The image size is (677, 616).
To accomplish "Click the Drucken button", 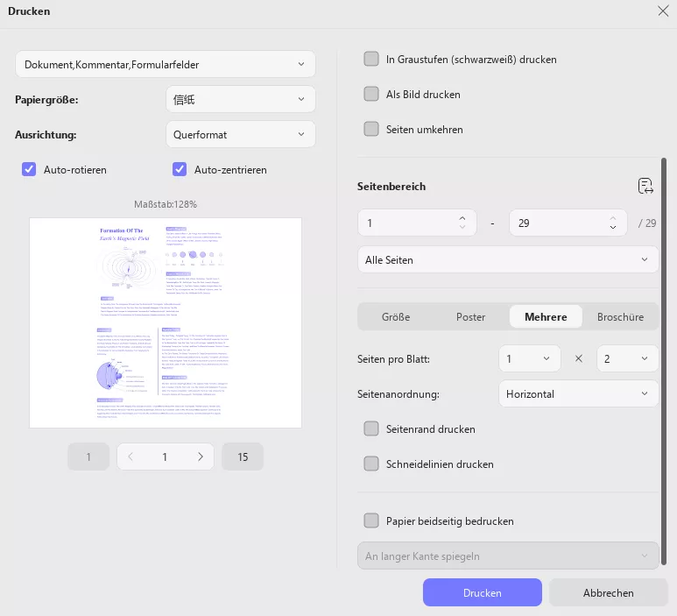I will tap(482, 593).
